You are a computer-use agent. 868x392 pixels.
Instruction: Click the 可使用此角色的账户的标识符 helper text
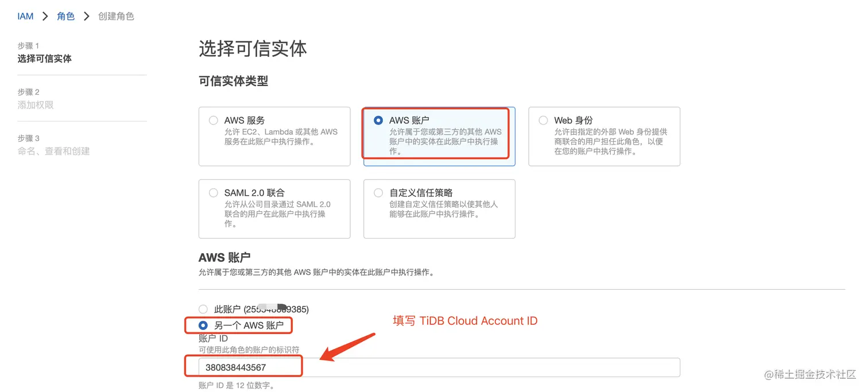[x=249, y=350]
